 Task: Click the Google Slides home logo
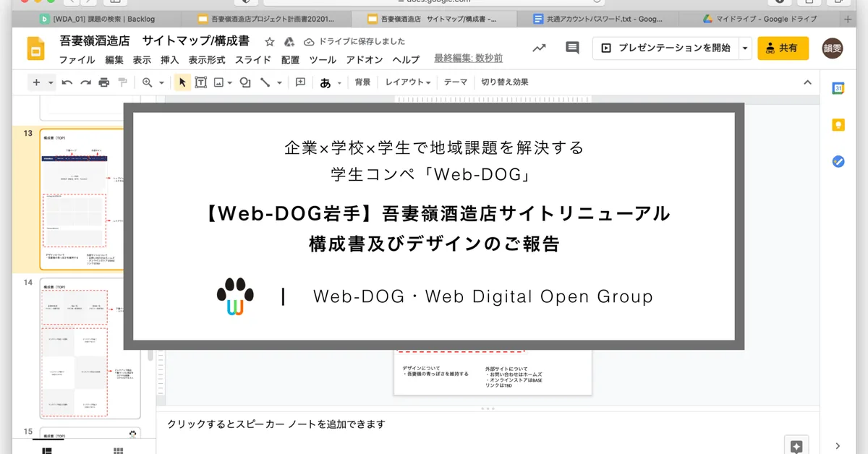coord(36,49)
